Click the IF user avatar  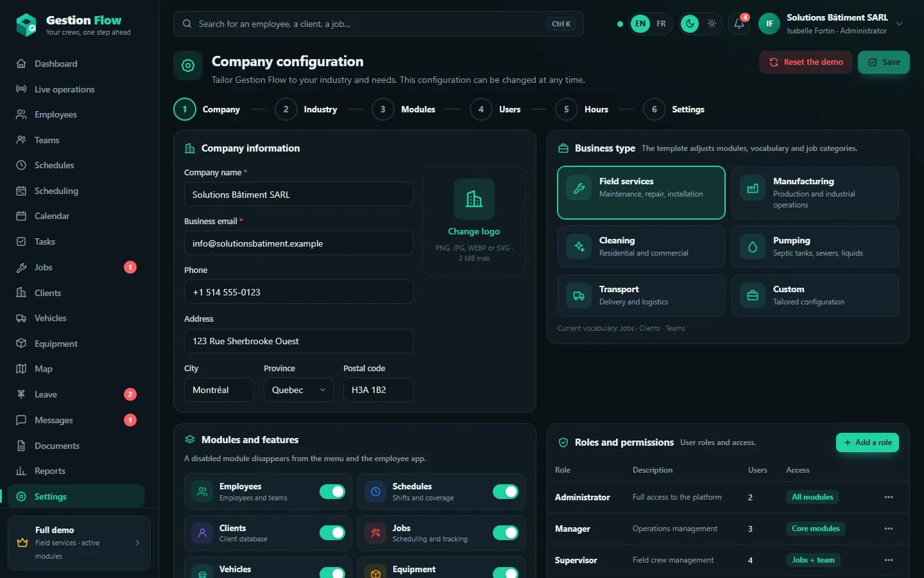coord(769,24)
